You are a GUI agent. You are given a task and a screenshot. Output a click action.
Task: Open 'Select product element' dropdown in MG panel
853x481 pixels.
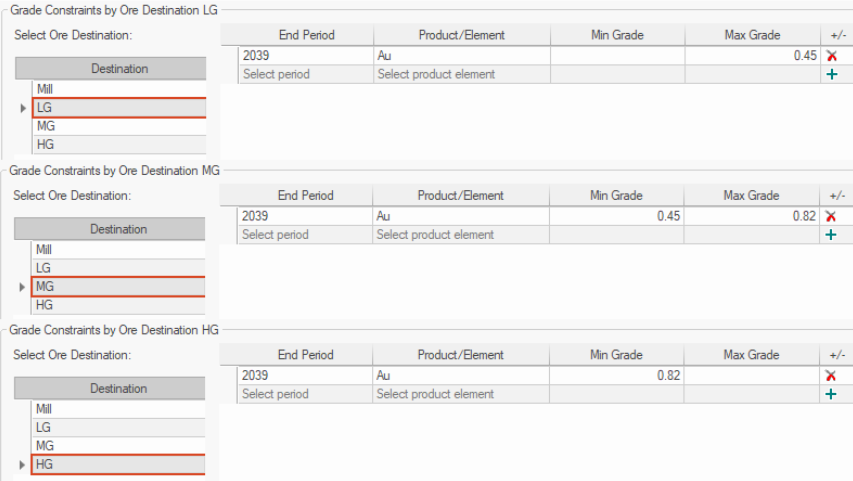click(x=460, y=235)
